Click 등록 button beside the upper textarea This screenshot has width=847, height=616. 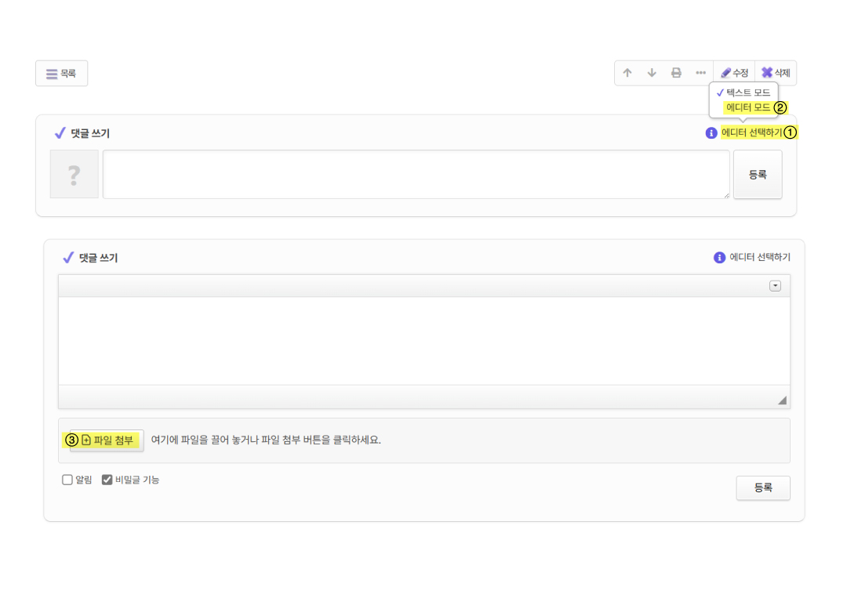(x=758, y=175)
